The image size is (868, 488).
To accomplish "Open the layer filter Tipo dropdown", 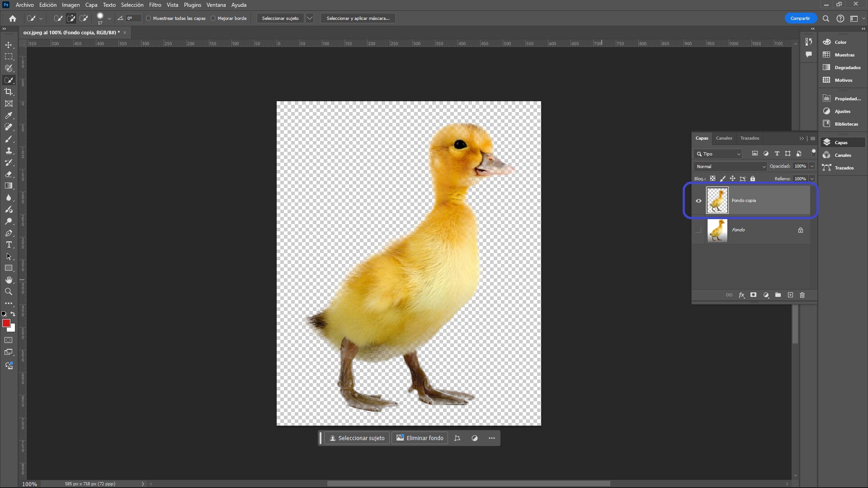I will coord(718,154).
